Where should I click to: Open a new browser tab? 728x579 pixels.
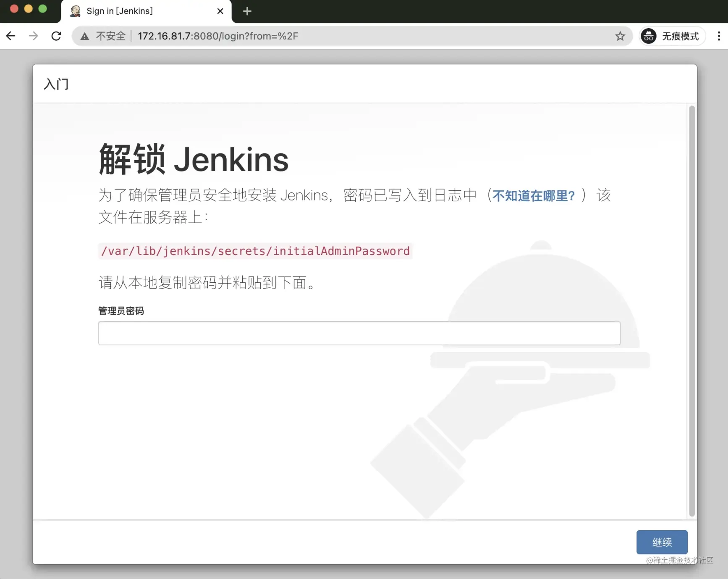247,11
